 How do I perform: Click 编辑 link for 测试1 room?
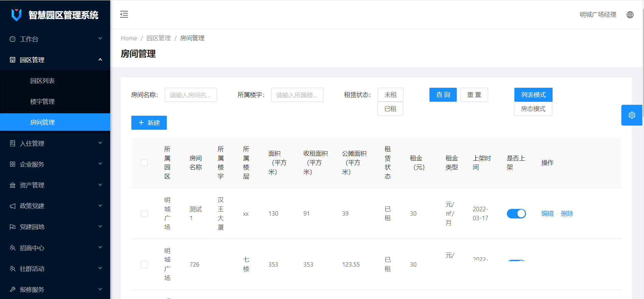(x=547, y=214)
